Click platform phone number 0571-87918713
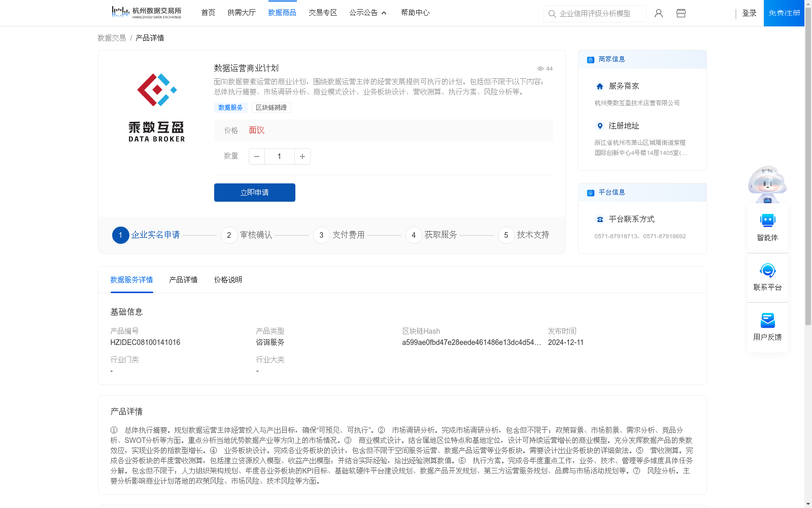The image size is (812, 508). tap(617, 236)
